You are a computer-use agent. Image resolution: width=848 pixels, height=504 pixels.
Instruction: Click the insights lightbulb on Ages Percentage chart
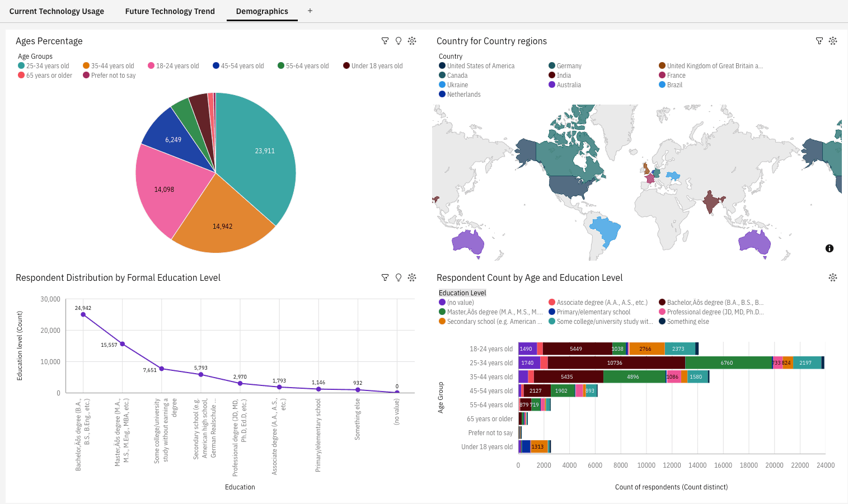399,41
